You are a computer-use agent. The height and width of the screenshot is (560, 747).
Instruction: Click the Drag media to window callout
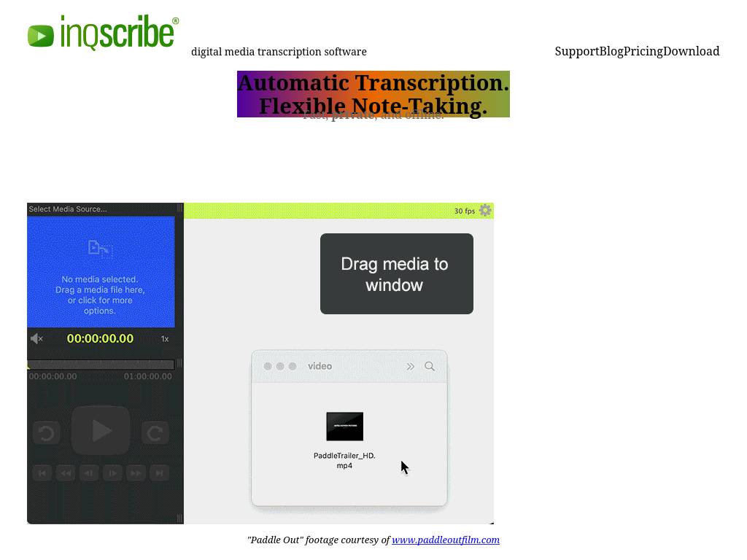point(396,274)
